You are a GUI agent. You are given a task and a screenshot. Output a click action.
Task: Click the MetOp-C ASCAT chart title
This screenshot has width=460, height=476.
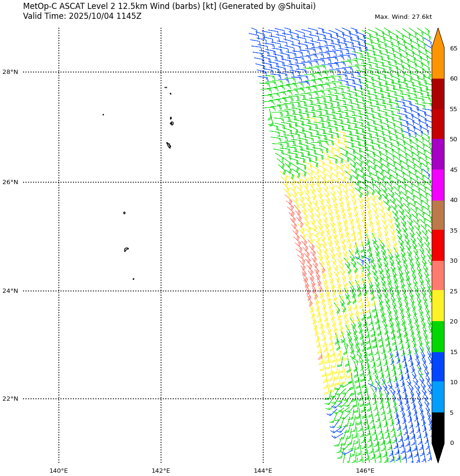point(169,7)
